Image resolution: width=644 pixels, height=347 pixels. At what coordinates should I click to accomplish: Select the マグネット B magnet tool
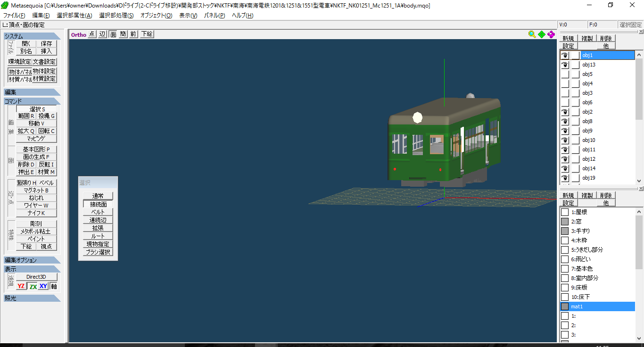[x=37, y=190]
